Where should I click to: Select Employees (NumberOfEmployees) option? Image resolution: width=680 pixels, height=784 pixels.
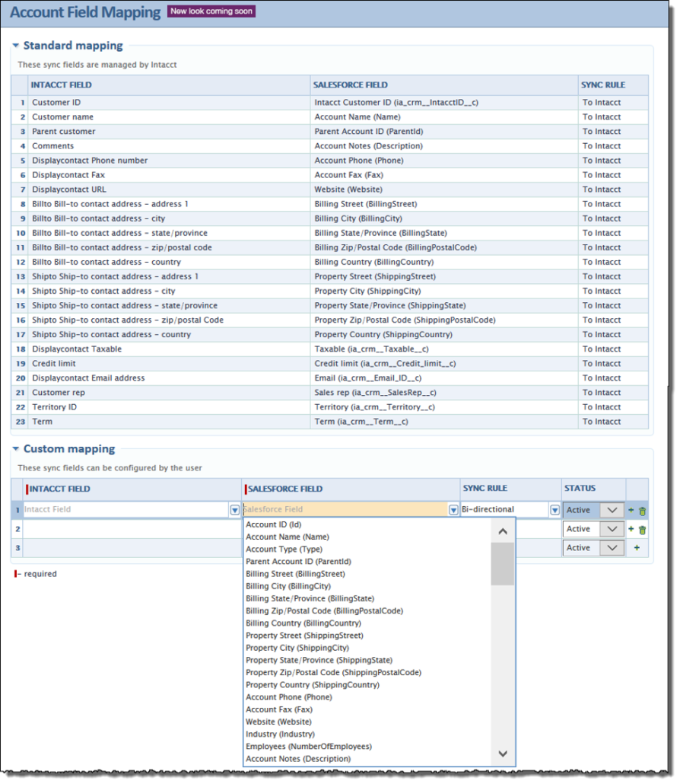click(x=308, y=747)
